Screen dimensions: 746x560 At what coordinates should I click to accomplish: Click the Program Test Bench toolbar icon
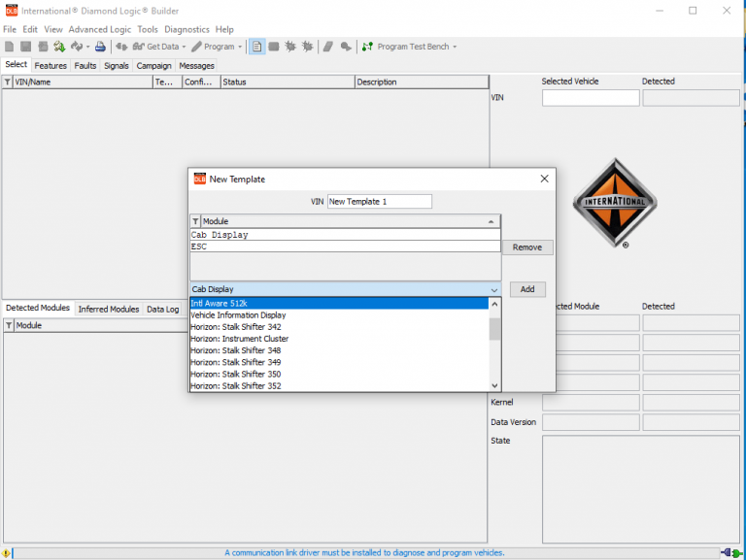coord(367,47)
